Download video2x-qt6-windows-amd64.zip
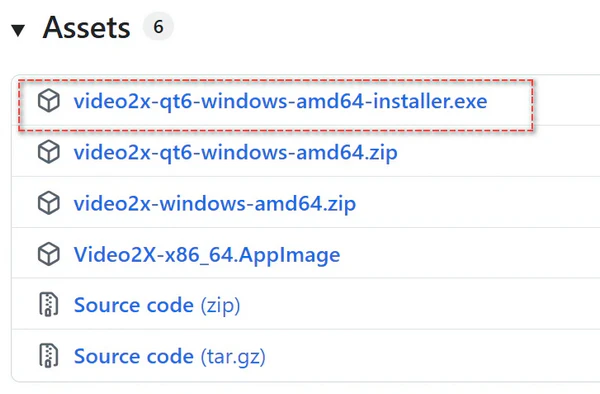Viewport: 600px width, 394px height. (x=235, y=153)
